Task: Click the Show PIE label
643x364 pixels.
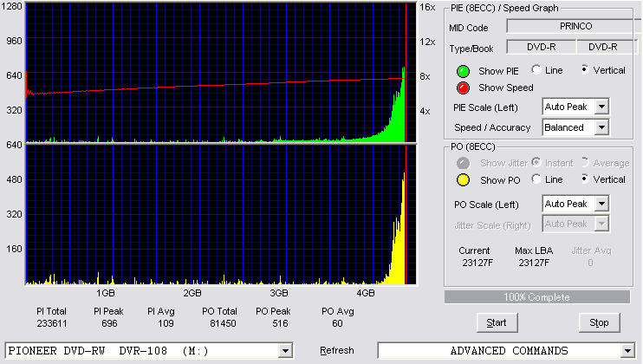Action: (x=498, y=71)
